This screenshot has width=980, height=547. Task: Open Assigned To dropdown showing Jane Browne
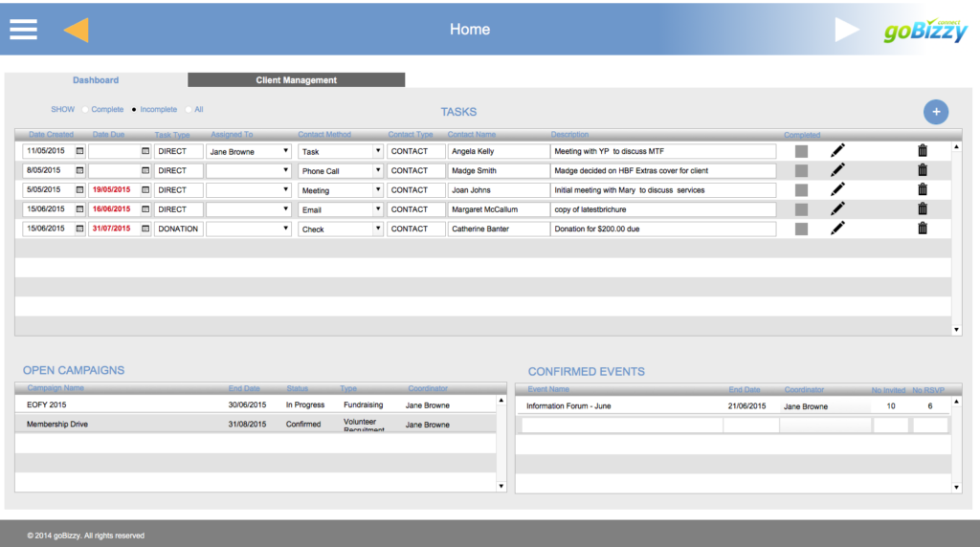[249, 151]
